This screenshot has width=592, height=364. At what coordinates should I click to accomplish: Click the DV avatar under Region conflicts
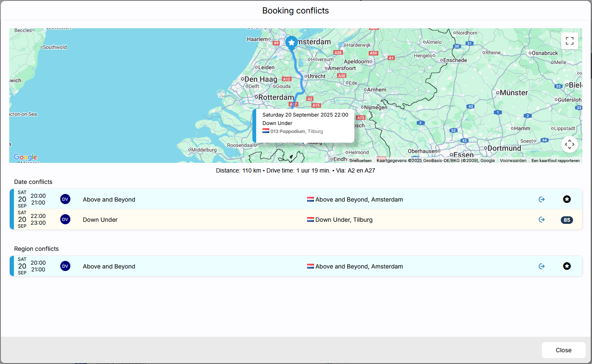pyautogui.click(x=65, y=266)
